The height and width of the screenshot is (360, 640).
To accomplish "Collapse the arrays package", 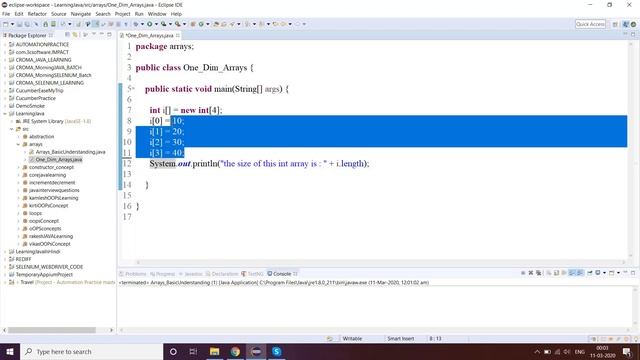I will point(18,144).
